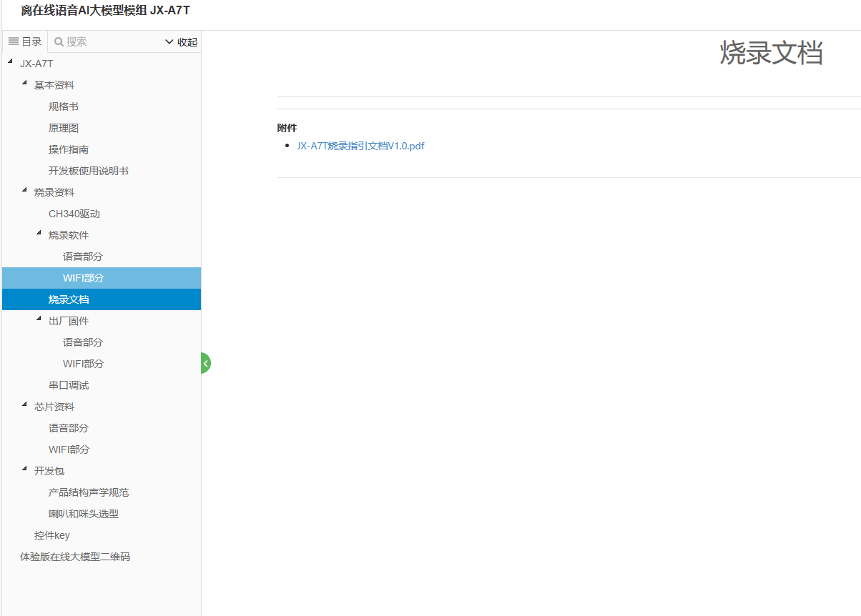The width and height of the screenshot is (861, 616).
Task: Select highlighted WIFI部分 under 烧录软件
Action: [83, 278]
